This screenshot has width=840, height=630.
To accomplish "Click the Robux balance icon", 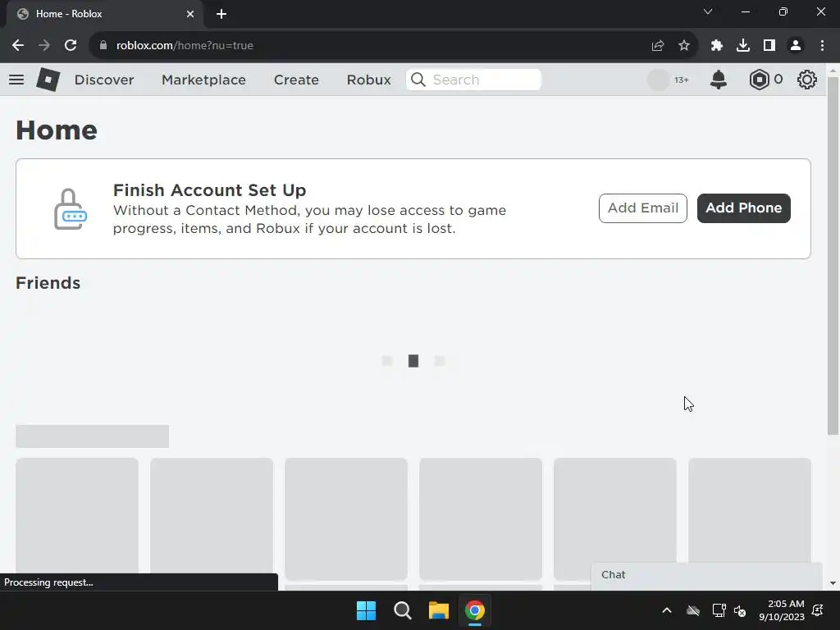I will tap(759, 80).
